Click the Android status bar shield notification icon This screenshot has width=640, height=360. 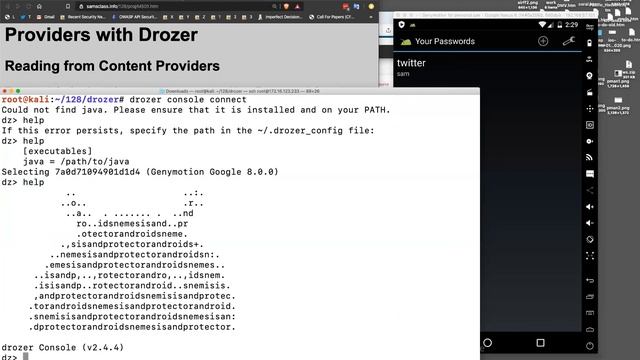coord(401,25)
